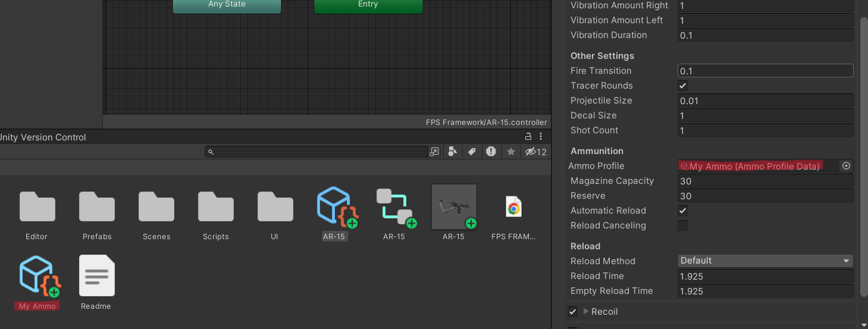
Task: Disable the Tracer Rounds checkbox
Action: [x=683, y=86]
